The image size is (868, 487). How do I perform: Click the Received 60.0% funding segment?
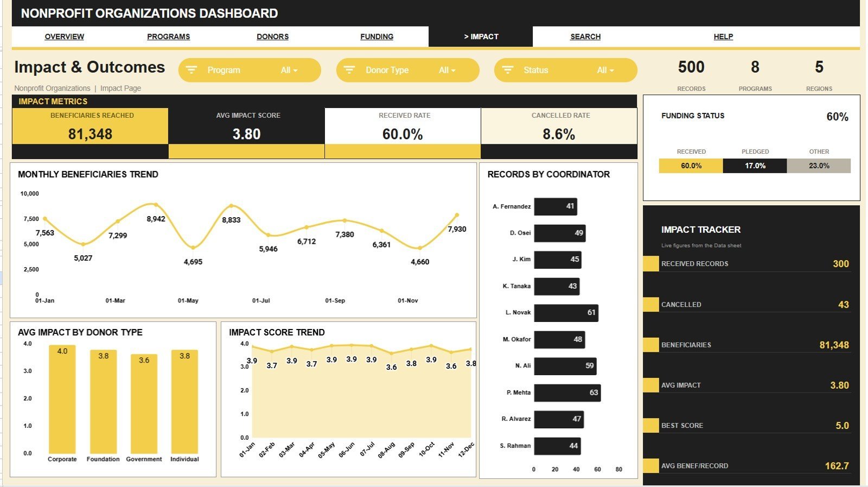tap(691, 166)
